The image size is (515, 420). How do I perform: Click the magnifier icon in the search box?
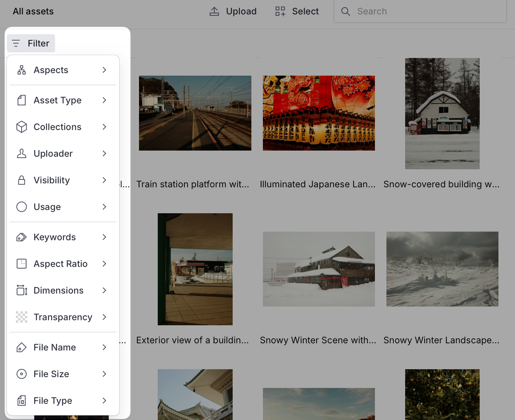[345, 12]
